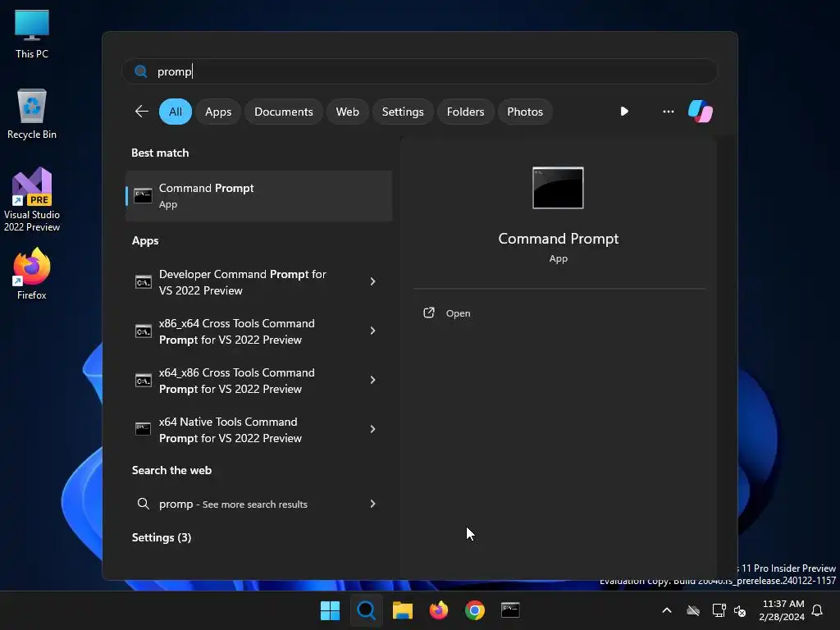Click the muted volume tray icon

tap(740, 610)
